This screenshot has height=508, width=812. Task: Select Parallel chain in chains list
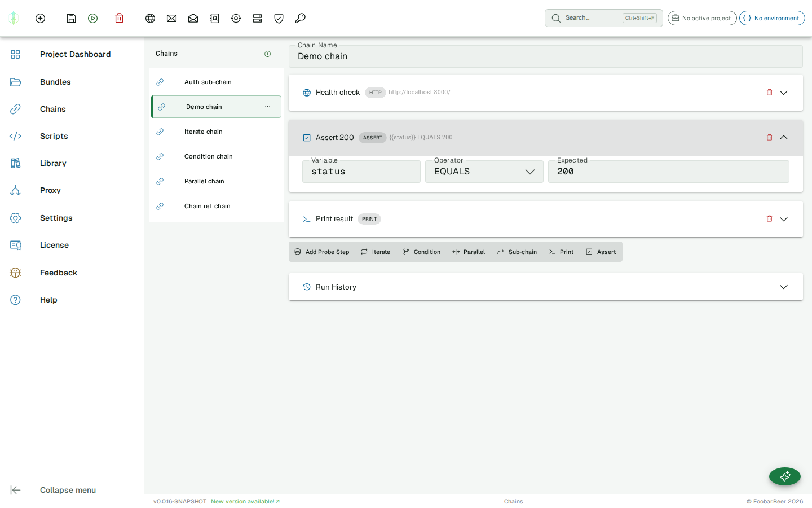pyautogui.click(x=216, y=181)
